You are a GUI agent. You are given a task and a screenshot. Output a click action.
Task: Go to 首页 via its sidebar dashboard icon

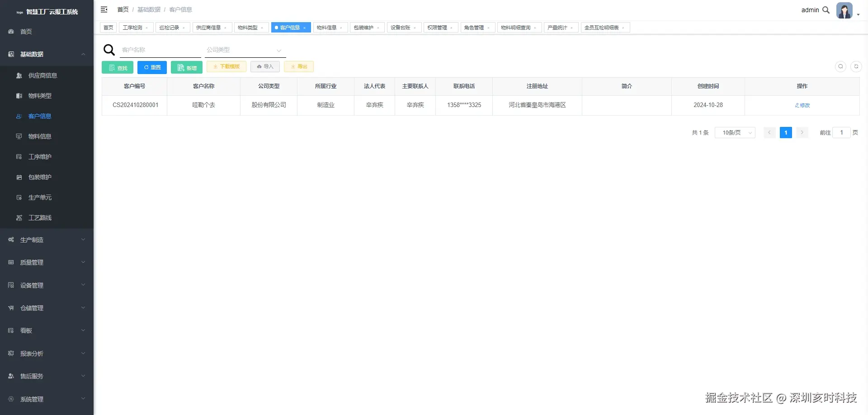click(11, 32)
